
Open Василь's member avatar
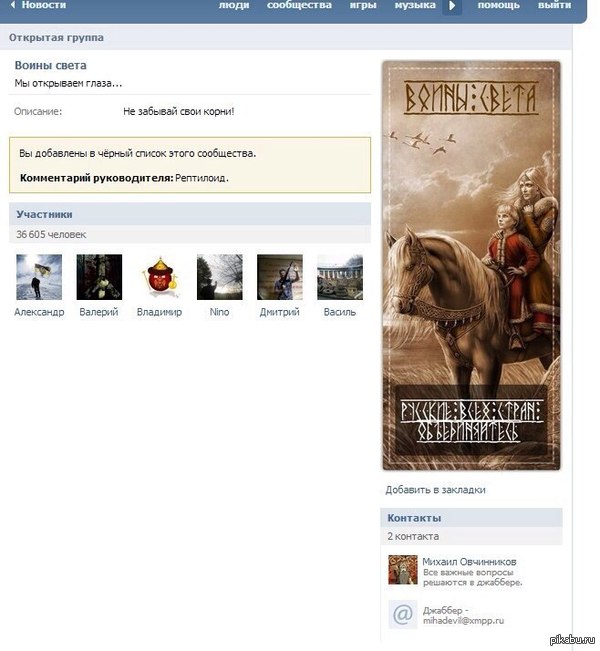[x=340, y=277]
